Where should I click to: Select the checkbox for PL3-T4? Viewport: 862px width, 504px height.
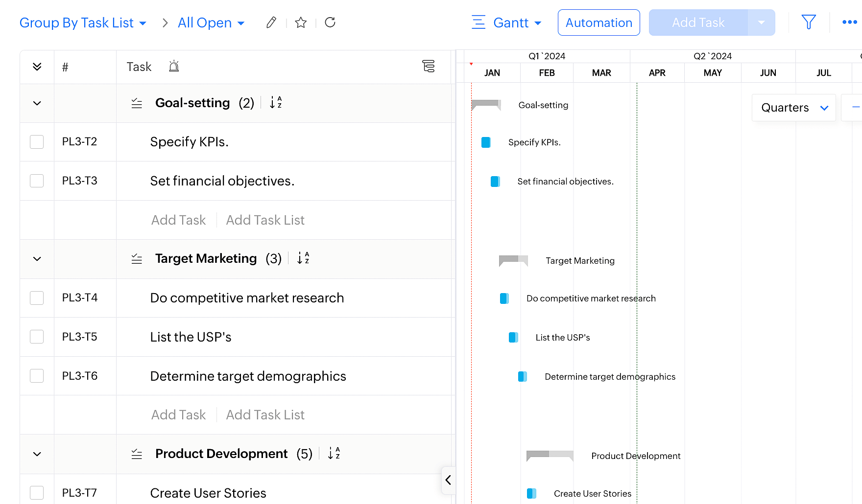point(37,298)
